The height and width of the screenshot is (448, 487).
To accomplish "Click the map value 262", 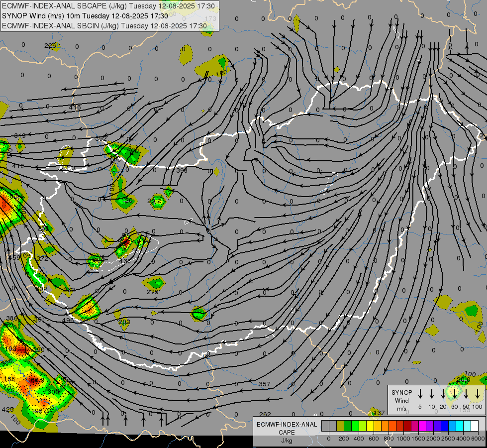I will [x=265, y=414].
